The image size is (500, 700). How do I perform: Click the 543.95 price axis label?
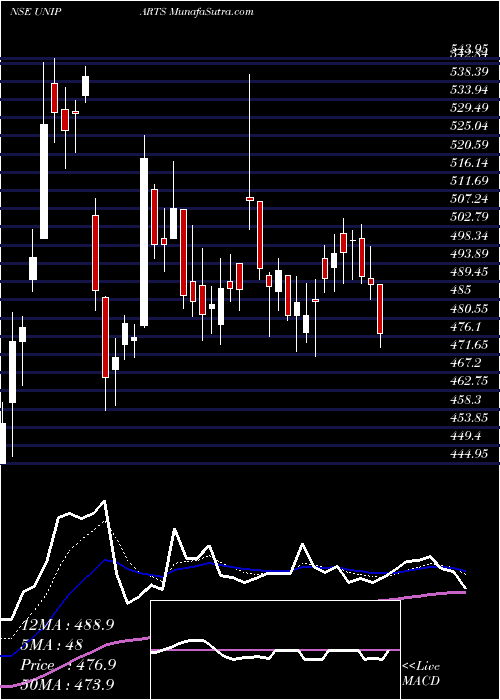point(468,48)
